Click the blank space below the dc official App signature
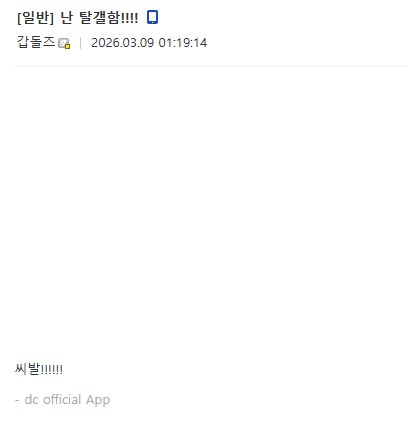The height and width of the screenshot is (442, 408). (211, 427)
